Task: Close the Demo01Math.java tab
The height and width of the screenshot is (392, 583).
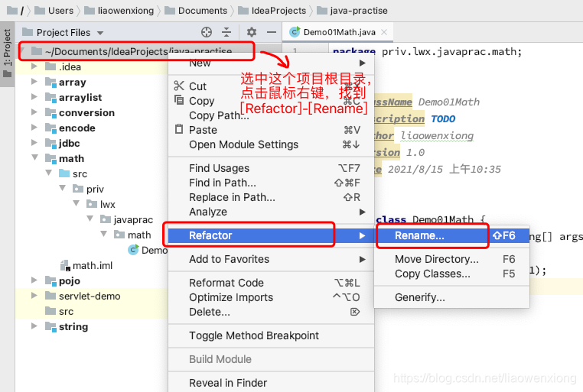Action: pos(384,32)
